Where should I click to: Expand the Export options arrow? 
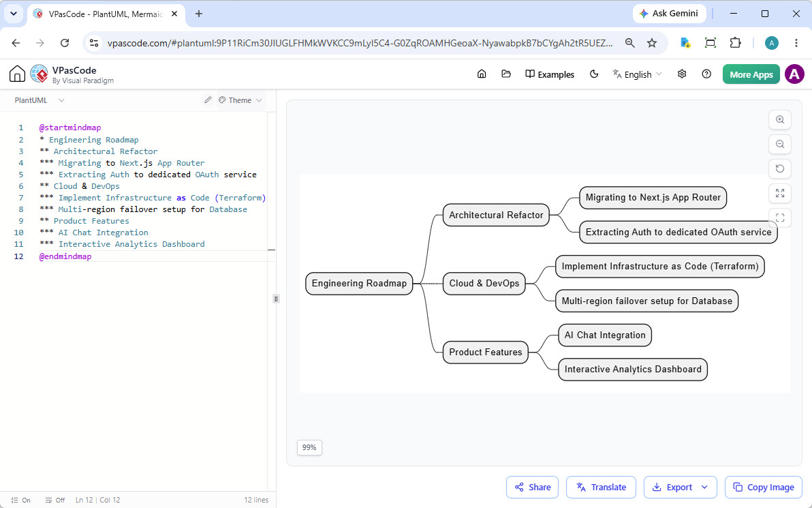[x=704, y=488]
